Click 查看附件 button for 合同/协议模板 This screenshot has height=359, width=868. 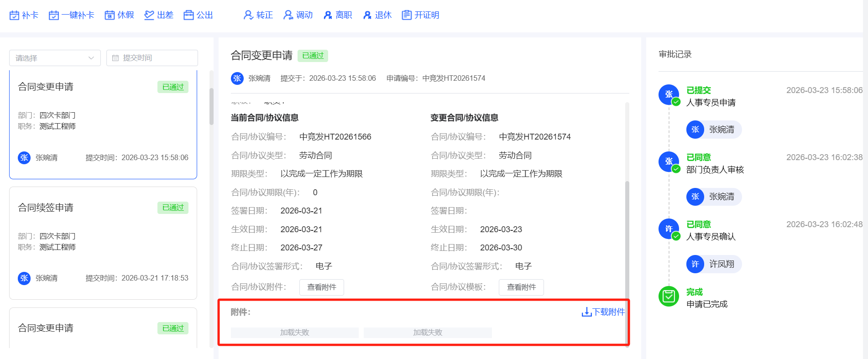coord(521,287)
